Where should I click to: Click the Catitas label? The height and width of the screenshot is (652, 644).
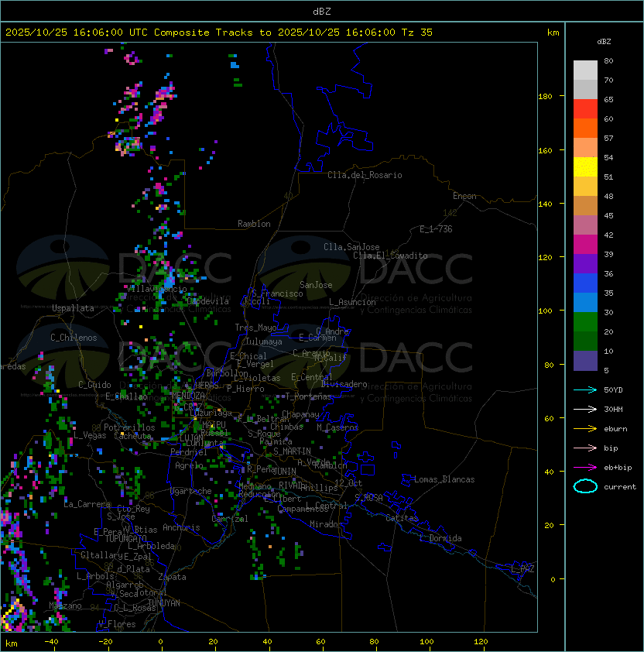pyautogui.click(x=402, y=518)
